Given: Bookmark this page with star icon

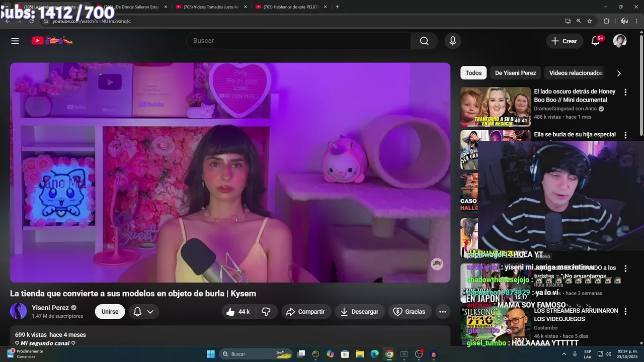Looking at the screenshot, I should point(590,21).
